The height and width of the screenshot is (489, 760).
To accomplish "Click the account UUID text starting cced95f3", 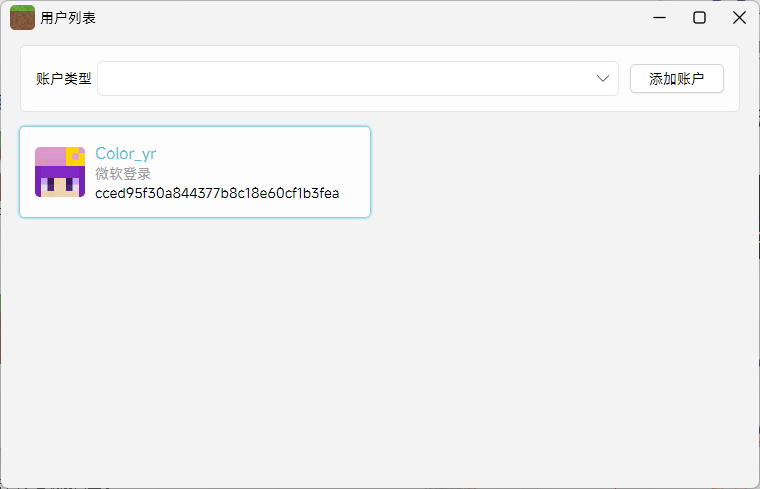I will (217, 193).
